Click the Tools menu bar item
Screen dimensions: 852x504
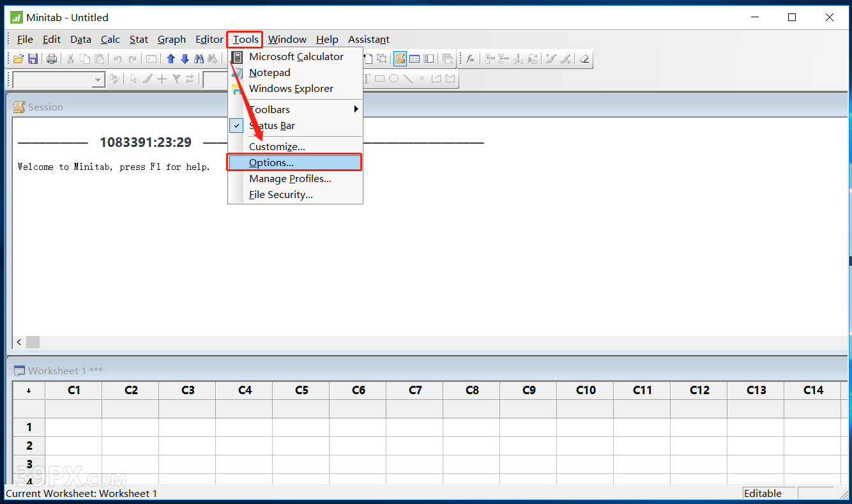[x=245, y=39]
